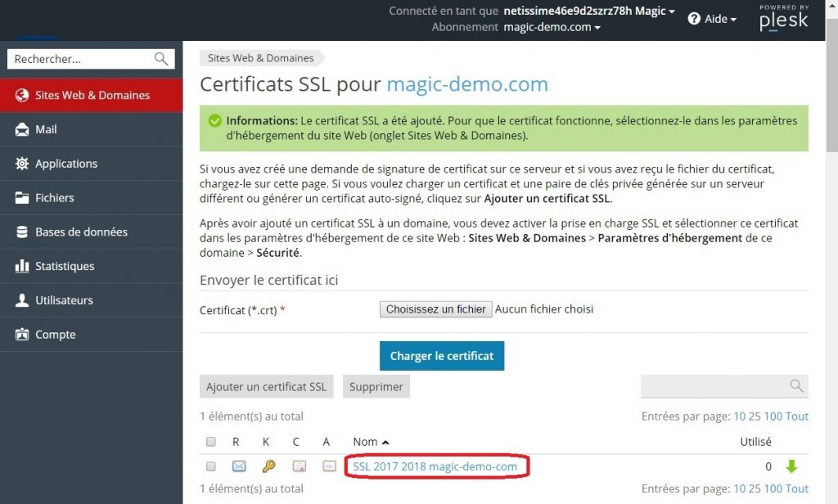Click the magic-demo.com link in the title
This screenshot has height=504, width=838.
click(467, 84)
